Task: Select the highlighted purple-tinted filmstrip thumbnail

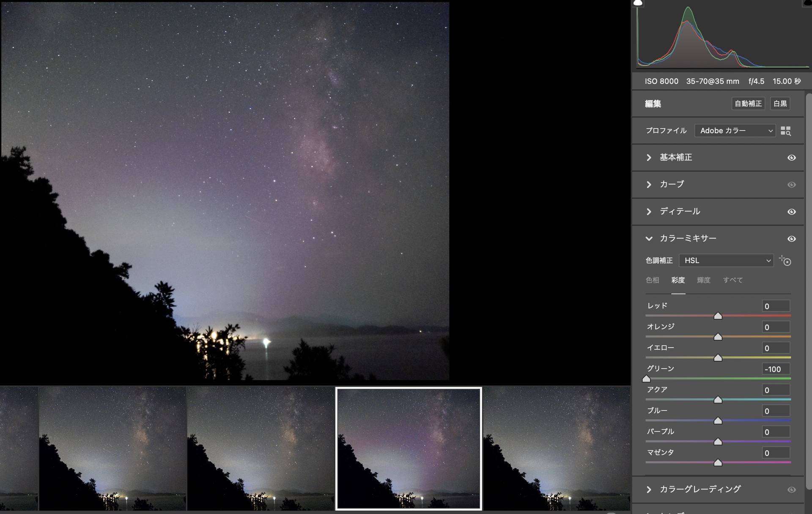Action: click(x=409, y=449)
